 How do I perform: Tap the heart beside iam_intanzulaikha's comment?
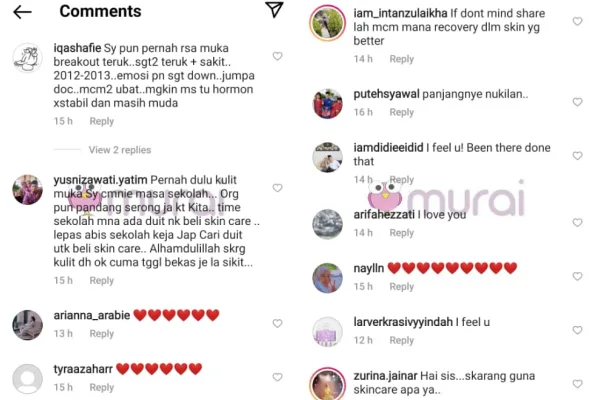577,21
